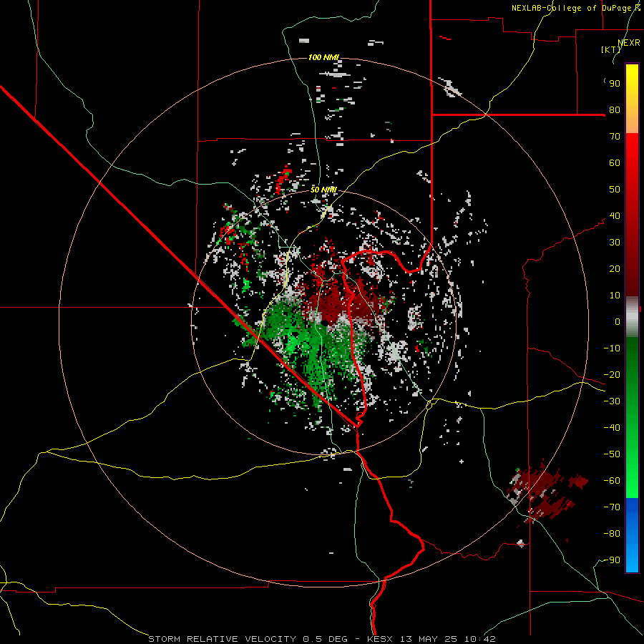Click the "13 MAY 25" date in caption

429,639
